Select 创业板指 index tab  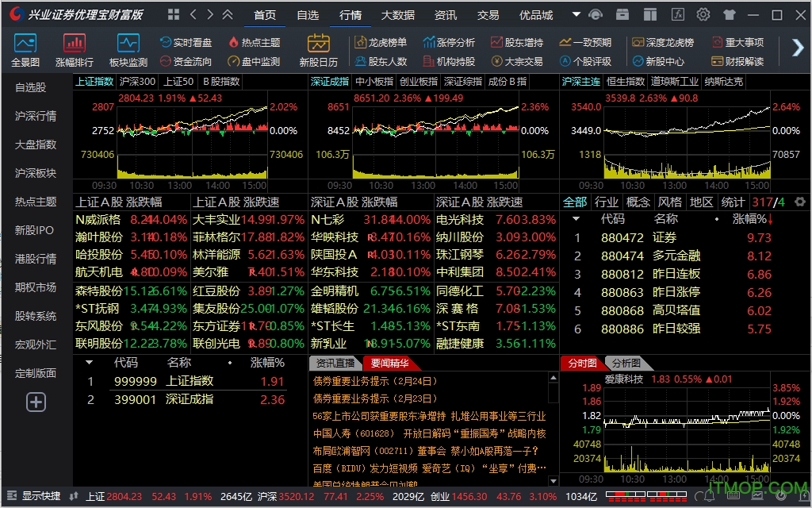(419, 82)
